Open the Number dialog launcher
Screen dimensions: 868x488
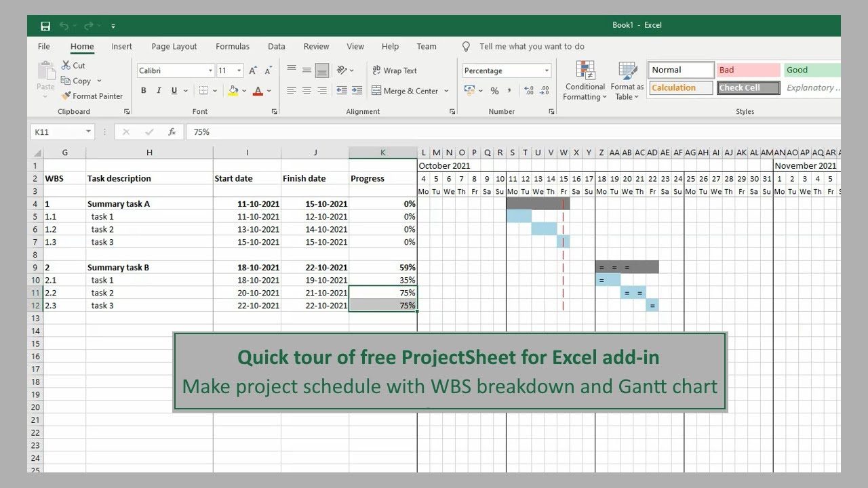(553, 112)
